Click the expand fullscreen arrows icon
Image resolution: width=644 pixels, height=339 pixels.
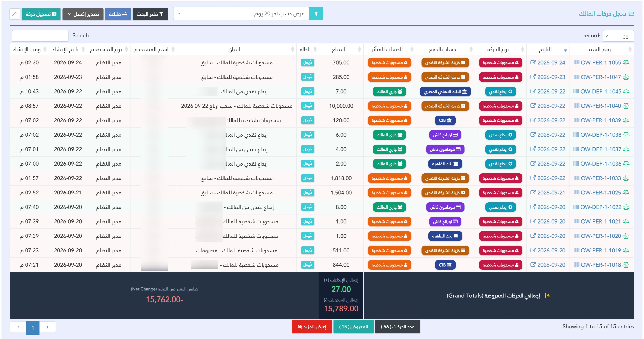(x=15, y=14)
